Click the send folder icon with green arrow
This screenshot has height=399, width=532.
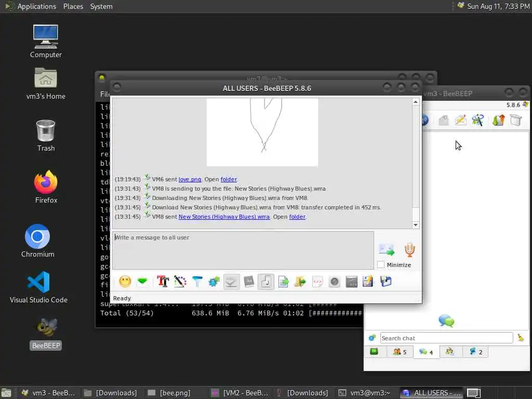(300, 282)
